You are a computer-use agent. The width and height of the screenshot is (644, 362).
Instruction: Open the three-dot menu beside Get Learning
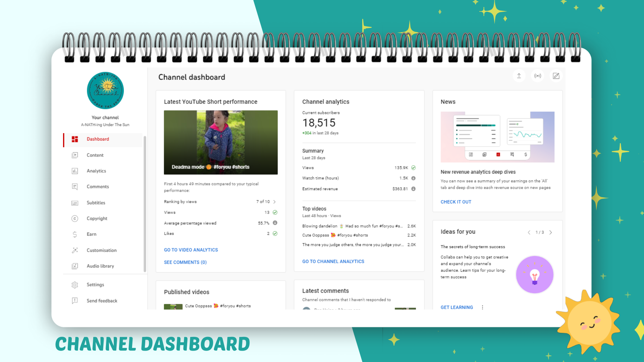(482, 307)
